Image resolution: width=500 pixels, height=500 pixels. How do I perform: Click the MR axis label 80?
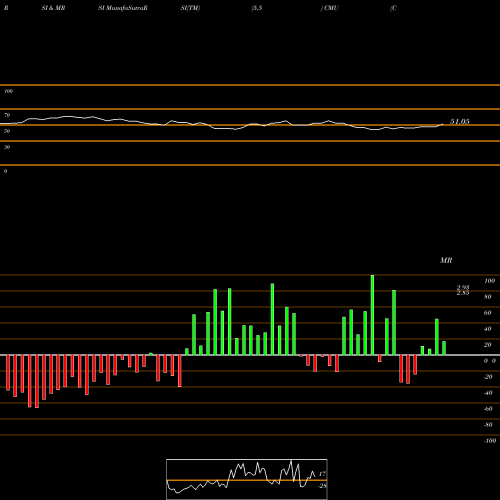click(x=488, y=297)
